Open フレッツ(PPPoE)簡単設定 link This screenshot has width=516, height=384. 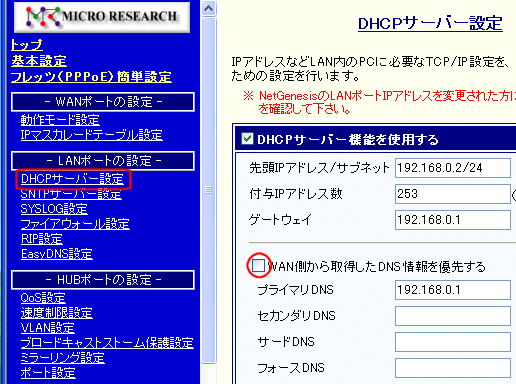pos(91,77)
